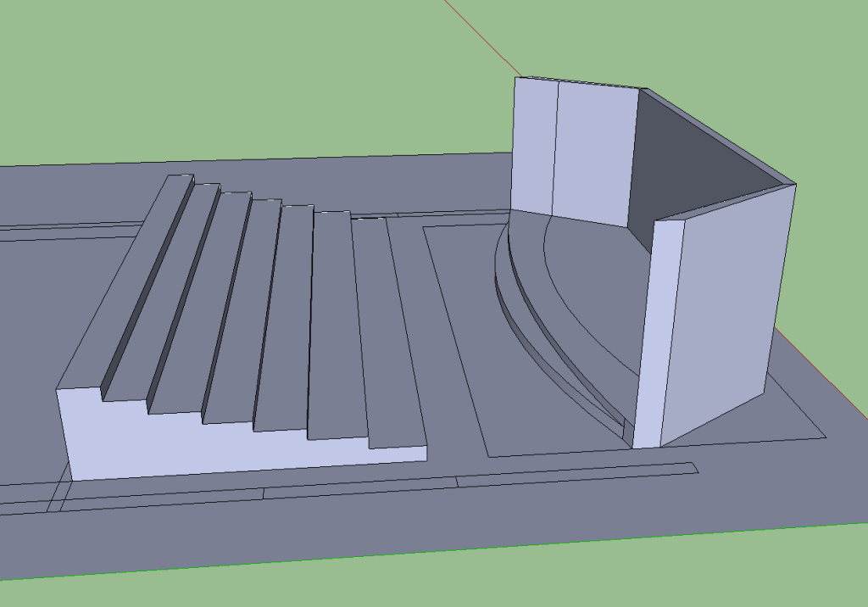
Task: Click floor area between stairs and curved platform
Action: tap(458, 339)
